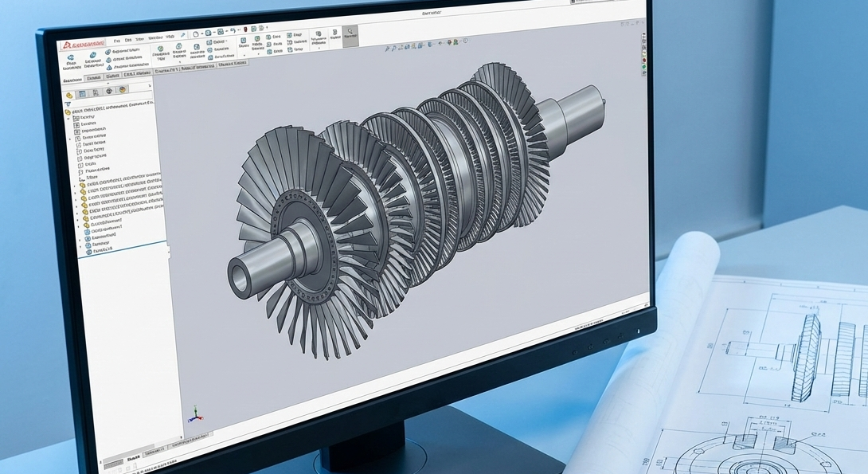Select the first ribbon tab under the toolbar
The height and width of the screenshot is (474, 868).
point(72,79)
